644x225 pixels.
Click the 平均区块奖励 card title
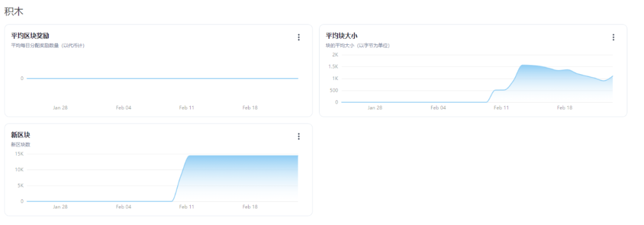tap(30, 36)
